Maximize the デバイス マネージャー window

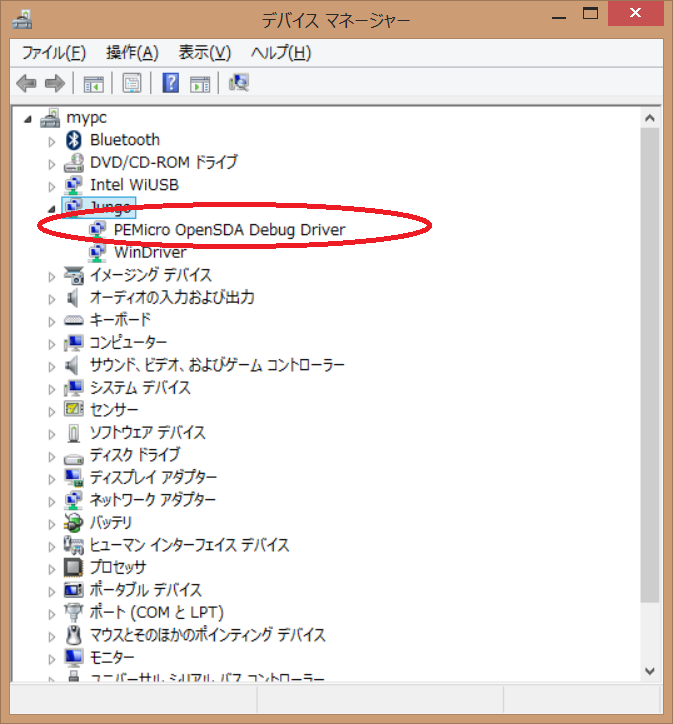590,14
